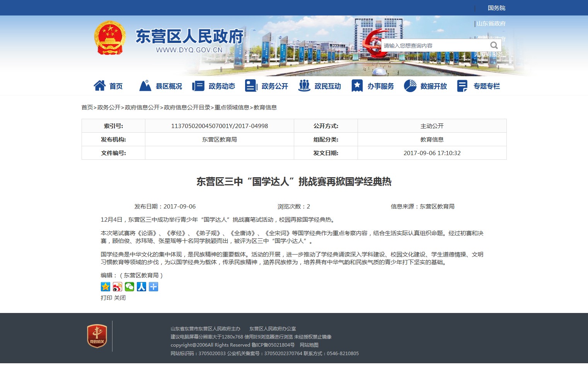Click the 打印 print link

click(x=106, y=298)
